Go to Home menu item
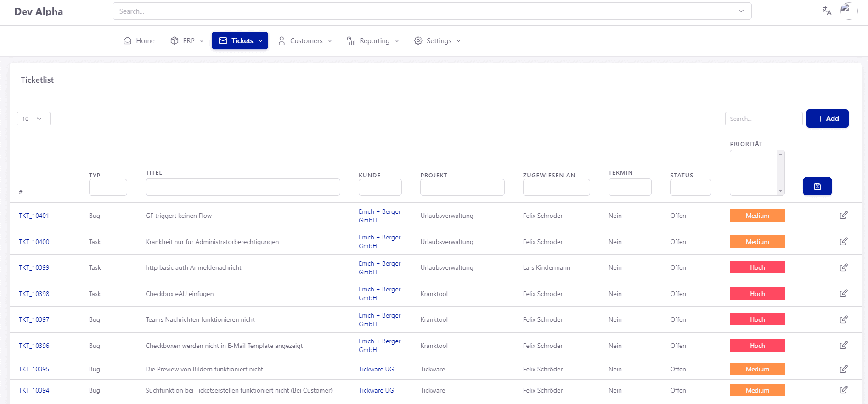Screen dimensions: 868x404 pos(139,40)
